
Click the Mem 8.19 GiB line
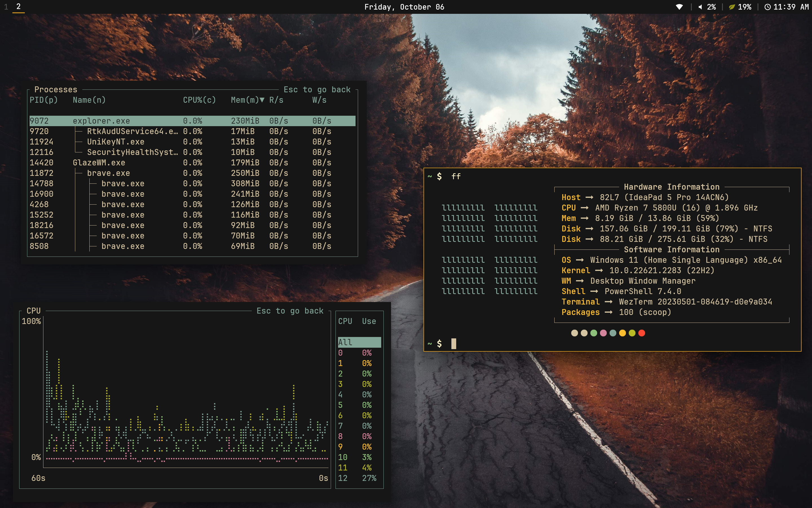tap(640, 218)
